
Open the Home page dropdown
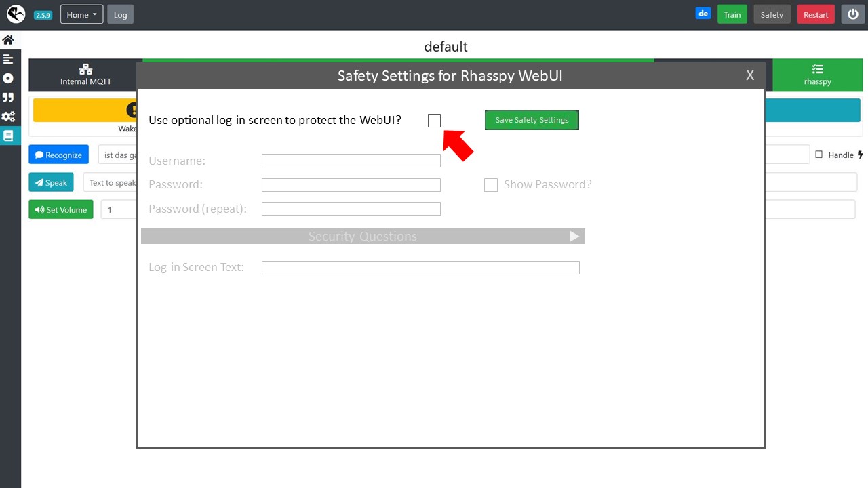(x=81, y=14)
